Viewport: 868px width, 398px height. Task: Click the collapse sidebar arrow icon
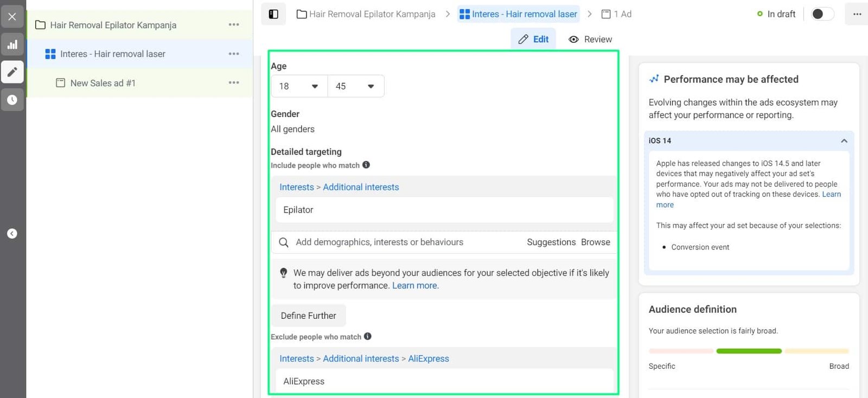12,234
